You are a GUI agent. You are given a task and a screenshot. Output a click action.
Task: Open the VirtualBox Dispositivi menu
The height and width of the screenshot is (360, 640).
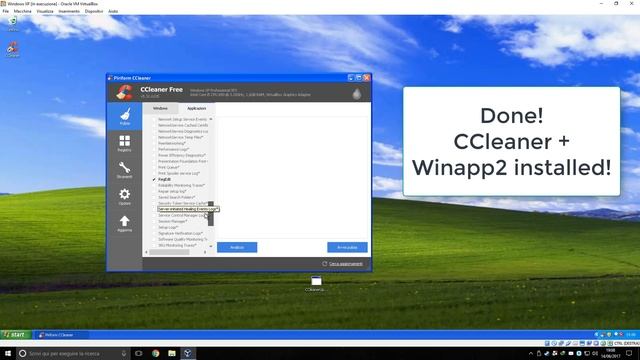click(94, 11)
